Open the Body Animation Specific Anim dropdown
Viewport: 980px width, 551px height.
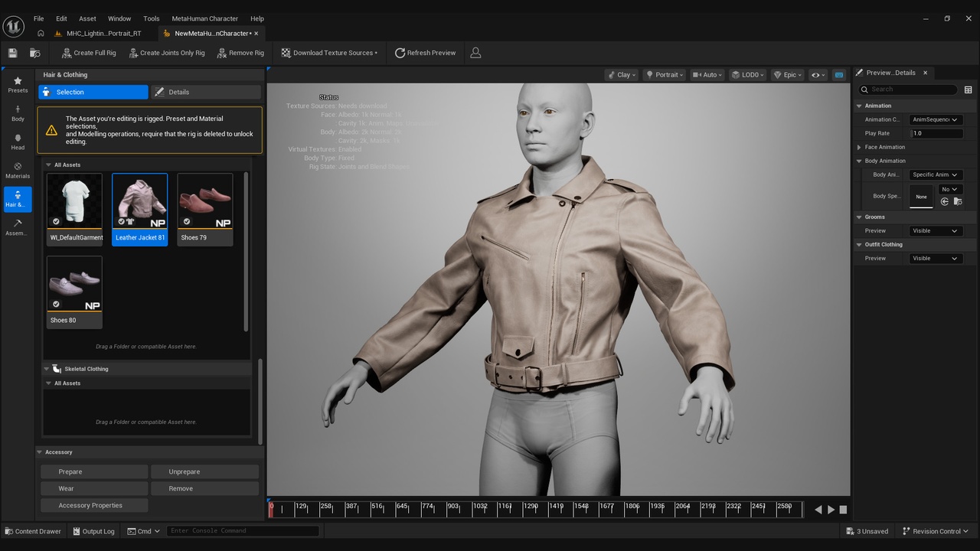(x=936, y=174)
